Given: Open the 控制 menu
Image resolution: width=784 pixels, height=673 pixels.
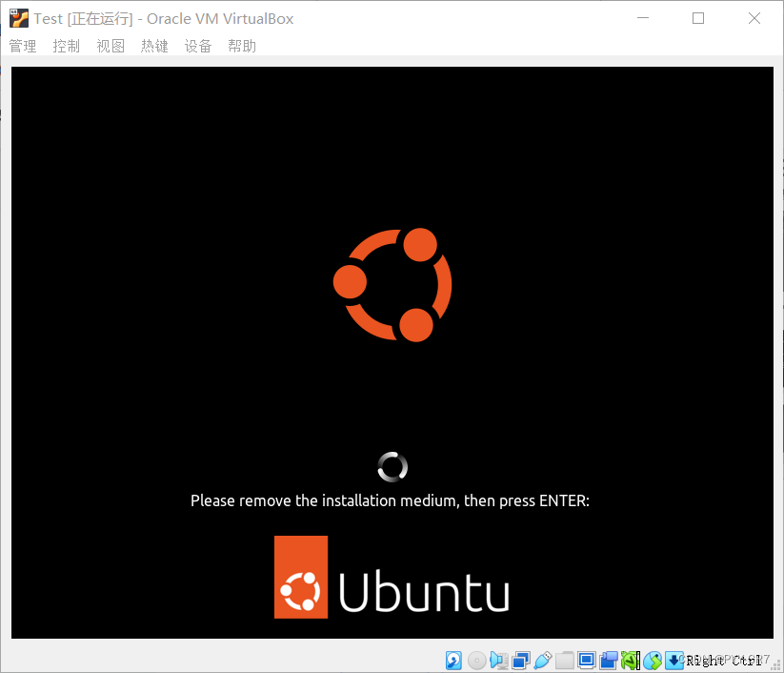Looking at the screenshot, I should point(67,46).
